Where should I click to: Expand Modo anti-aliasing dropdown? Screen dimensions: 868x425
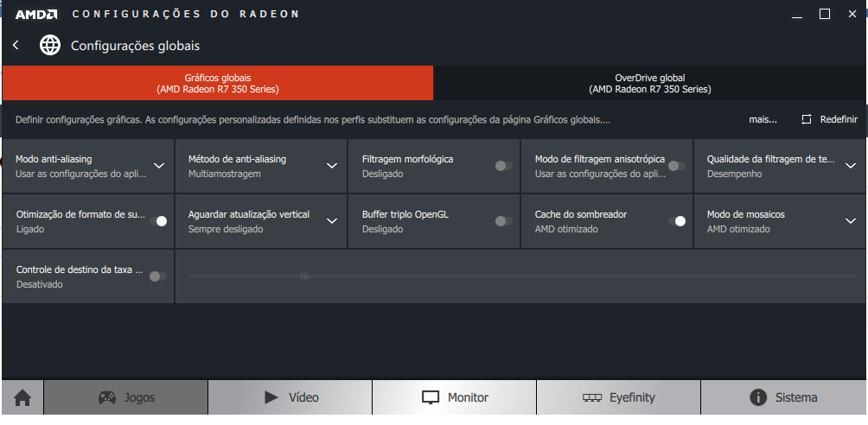[x=159, y=166]
